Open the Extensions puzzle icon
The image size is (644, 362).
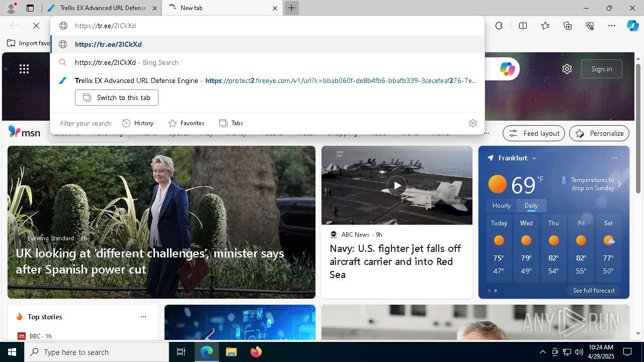[499, 26]
